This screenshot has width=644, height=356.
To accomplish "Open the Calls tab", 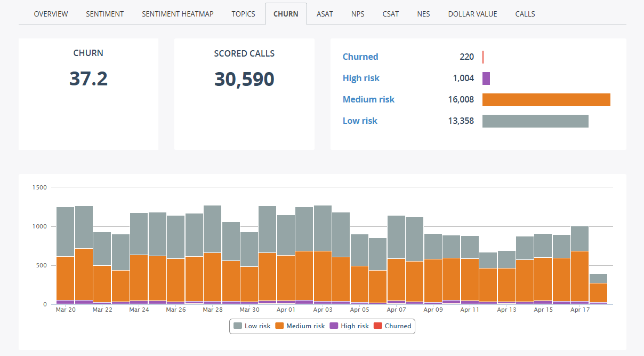I will (x=525, y=14).
